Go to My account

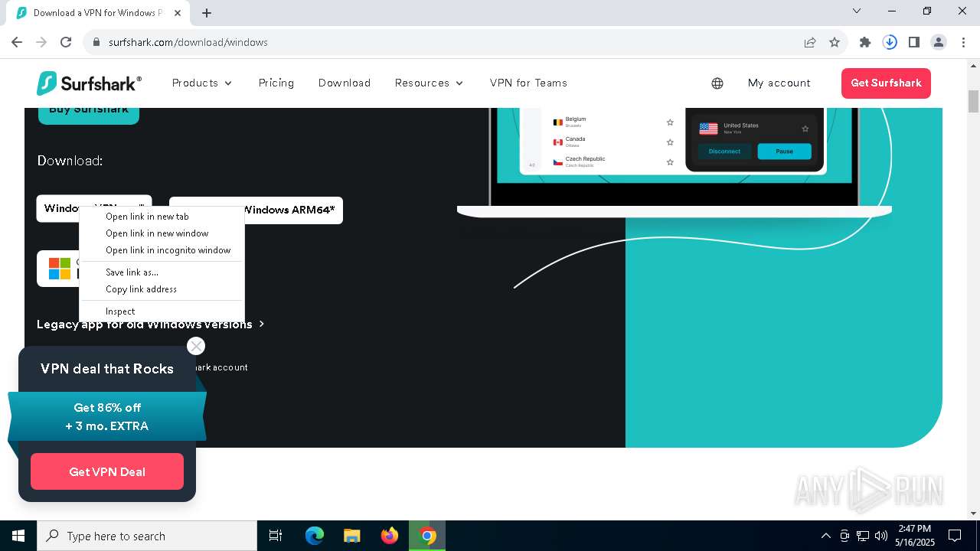(779, 83)
